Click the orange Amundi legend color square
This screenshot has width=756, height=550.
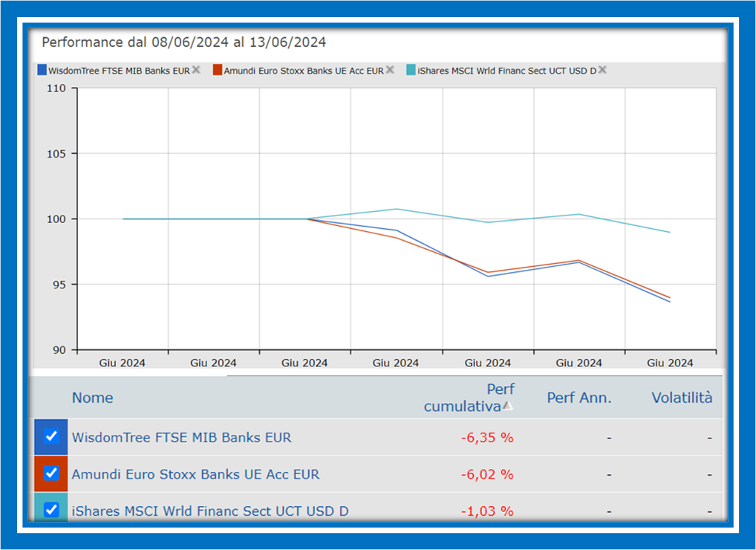click(218, 71)
